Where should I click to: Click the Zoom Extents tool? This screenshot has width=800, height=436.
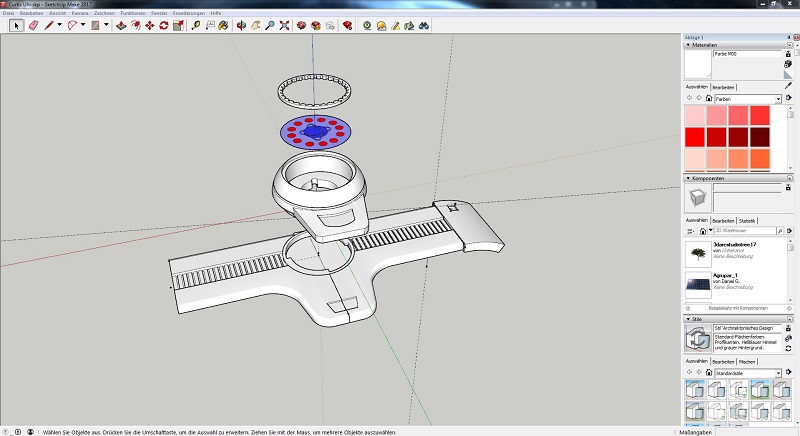283,25
